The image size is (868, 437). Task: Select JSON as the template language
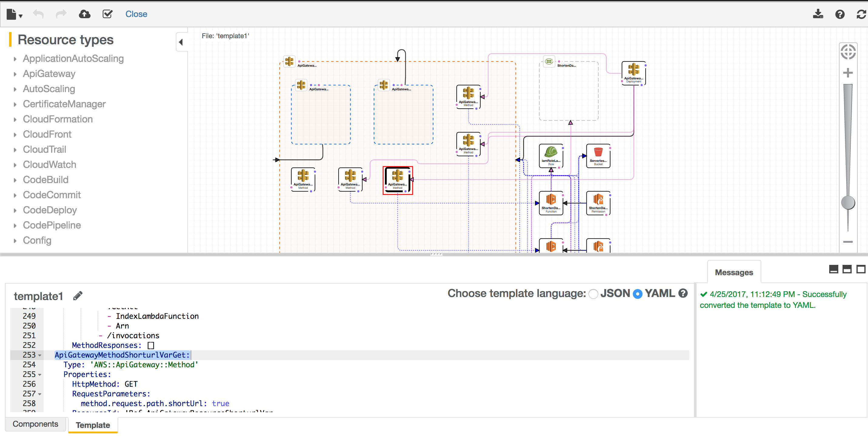pos(593,294)
